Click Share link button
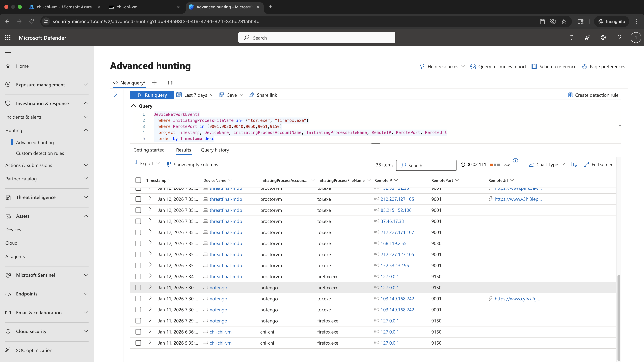Viewport: 644px width, 362px height. coord(263,95)
